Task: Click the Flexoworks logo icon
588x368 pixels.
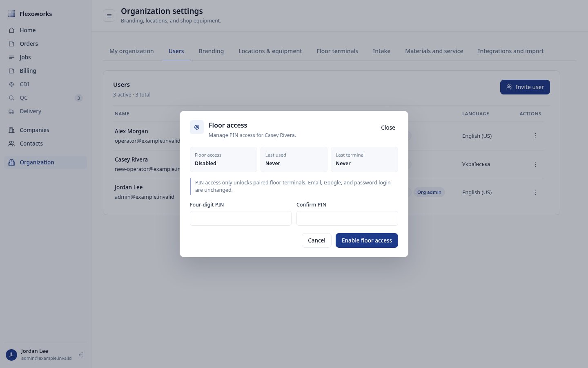Action: coord(11,14)
